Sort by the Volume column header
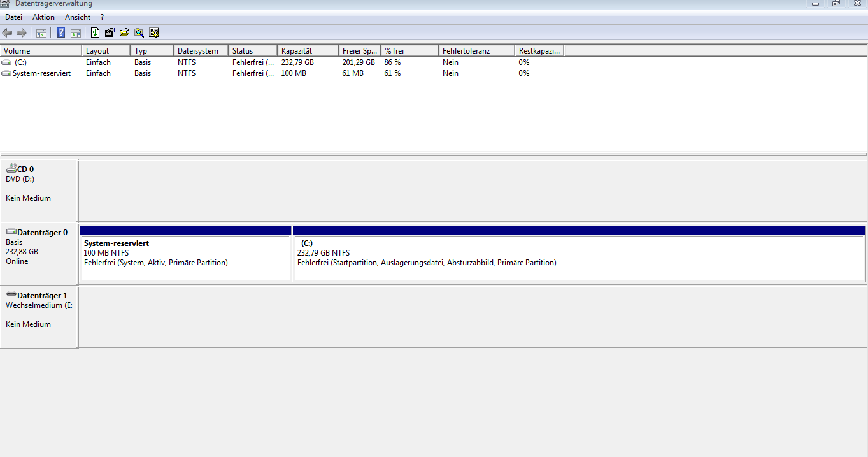868x457 pixels. [x=41, y=51]
